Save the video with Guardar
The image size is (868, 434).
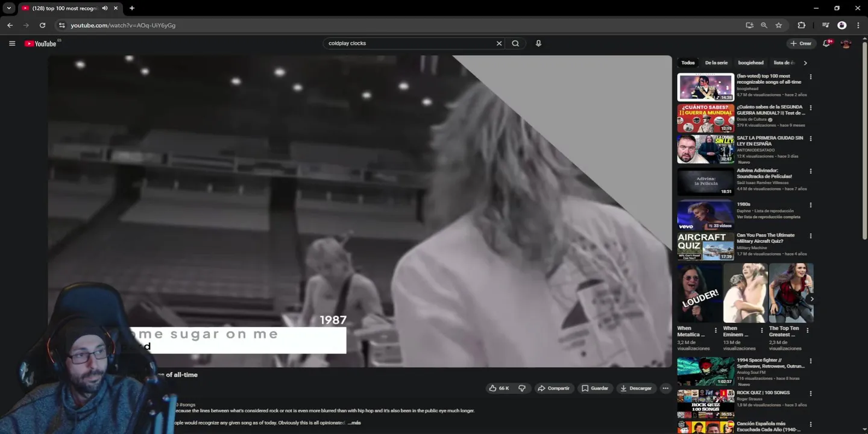[595, 388]
